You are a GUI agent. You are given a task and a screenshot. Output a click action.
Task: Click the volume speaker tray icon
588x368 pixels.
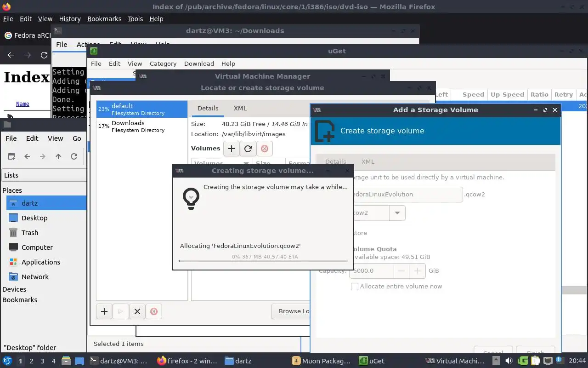point(509,361)
